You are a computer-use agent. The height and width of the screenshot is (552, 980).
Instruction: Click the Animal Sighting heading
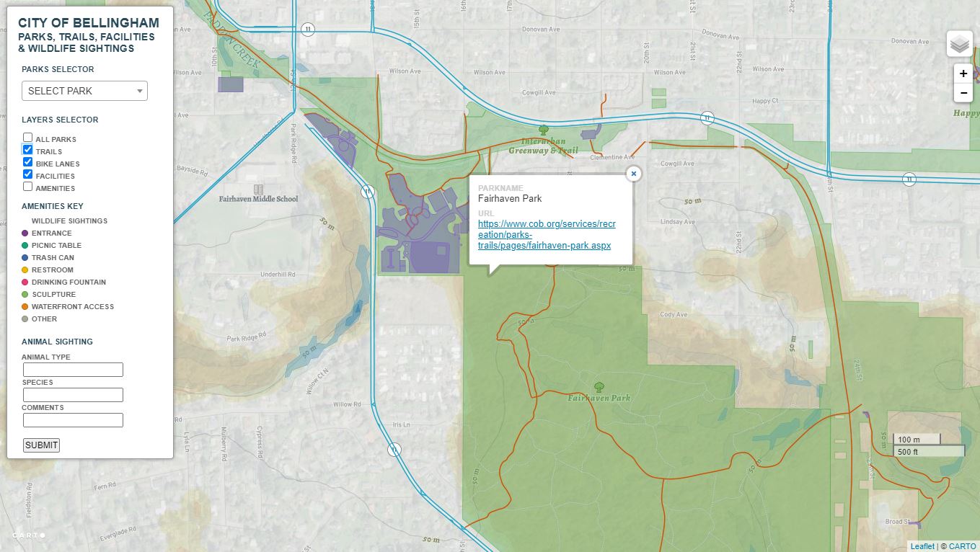tap(57, 342)
